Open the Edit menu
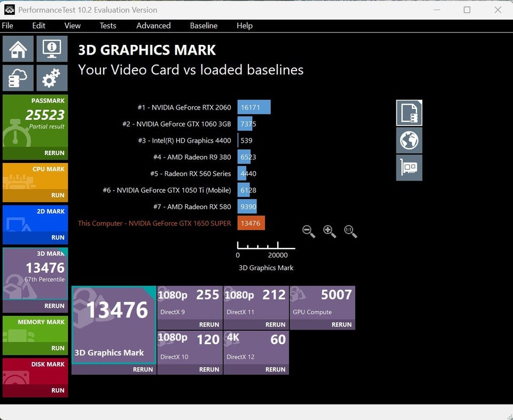The width and height of the screenshot is (513, 420). coord(38,26)
